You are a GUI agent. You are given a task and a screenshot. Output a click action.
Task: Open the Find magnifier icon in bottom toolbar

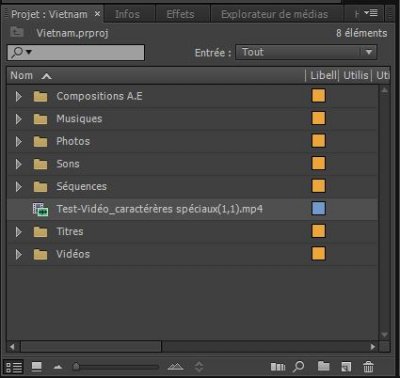pyautogui.click(x=298, y=367)
